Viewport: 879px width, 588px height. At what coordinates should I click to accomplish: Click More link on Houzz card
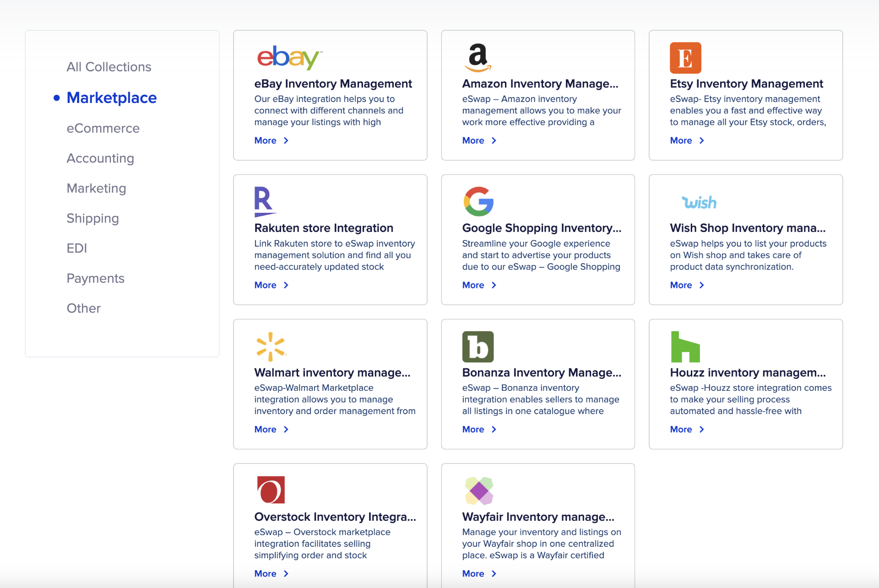[x=687, y=429]
